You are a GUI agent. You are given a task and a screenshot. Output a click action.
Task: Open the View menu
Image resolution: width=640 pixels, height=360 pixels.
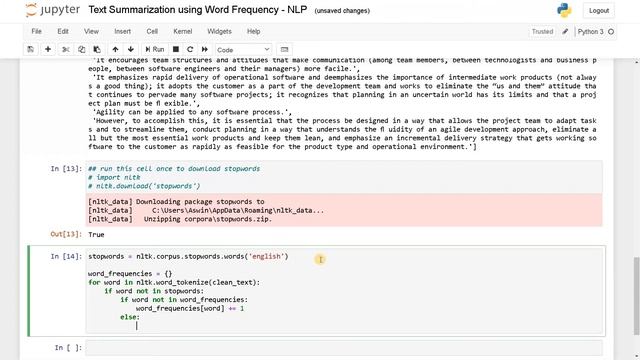click(x=91, y=31)
